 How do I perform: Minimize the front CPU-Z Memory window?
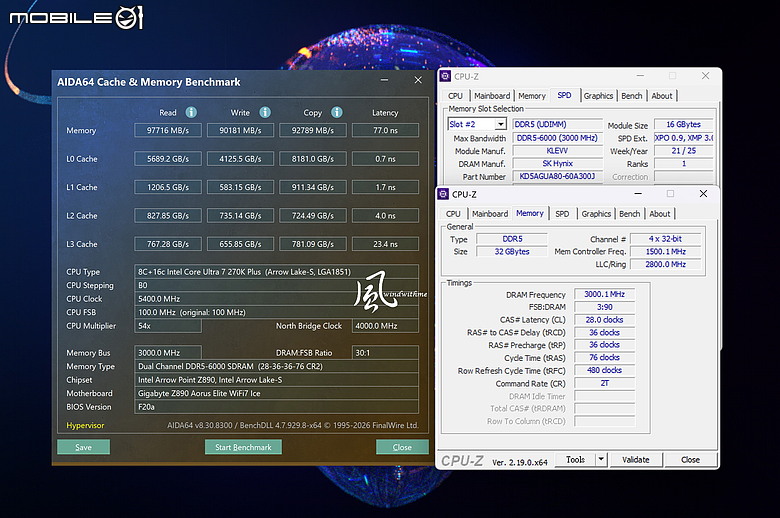pyautogui.click(x=638, y=194)
